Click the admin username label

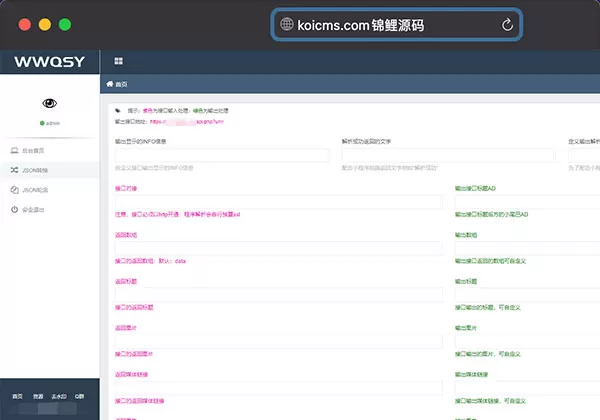[53, 123]
